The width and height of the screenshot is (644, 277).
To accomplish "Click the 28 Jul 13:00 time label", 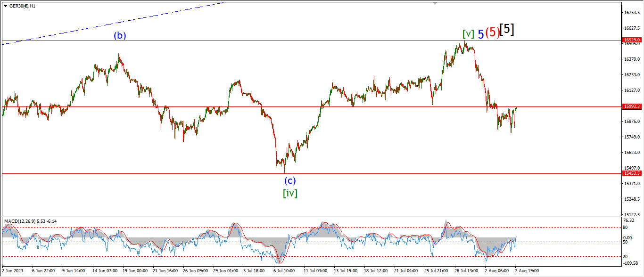I will (x=466, y=271).
